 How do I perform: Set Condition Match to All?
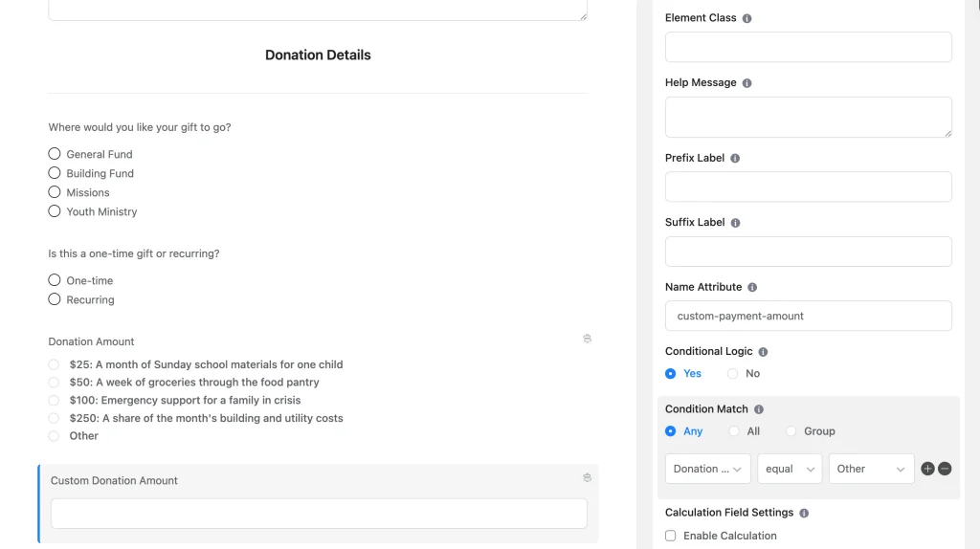734,431
